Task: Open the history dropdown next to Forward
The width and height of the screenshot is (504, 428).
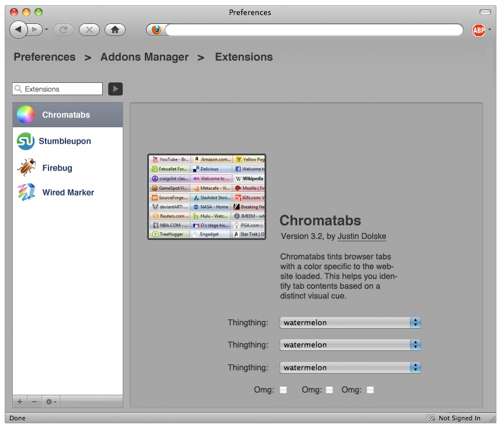Action: (x=47, y=30)
